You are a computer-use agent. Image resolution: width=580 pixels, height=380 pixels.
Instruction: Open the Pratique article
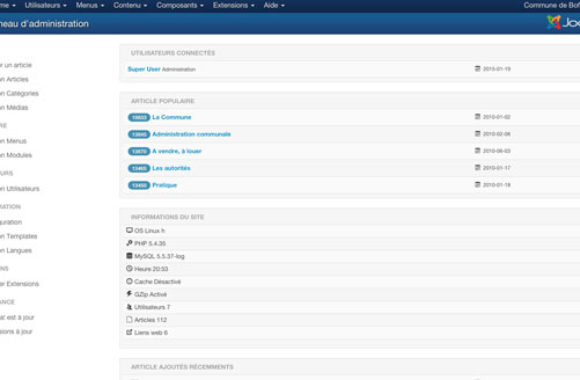click(165, 185)
